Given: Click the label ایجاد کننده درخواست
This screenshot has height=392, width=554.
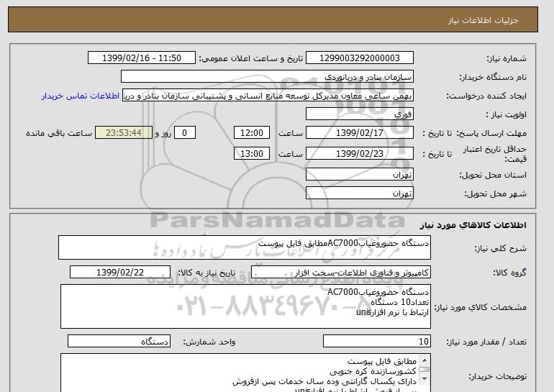Looking at the screenshot, I should point(486,96).
